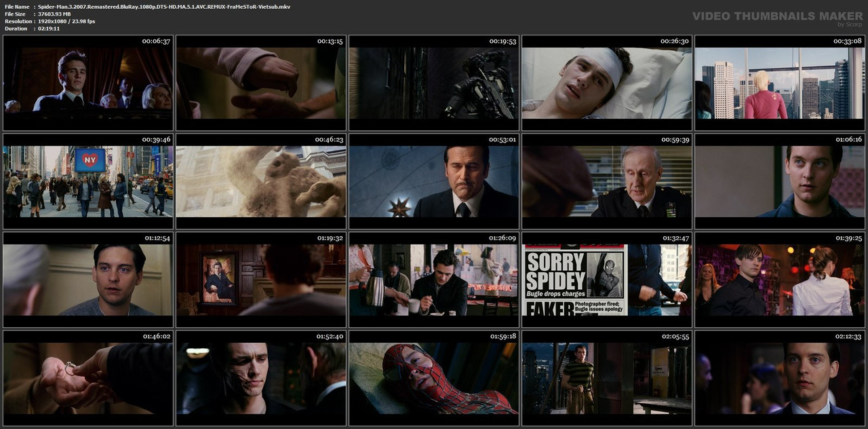
Task: Select the thumbnail at 00:53:01
Action: click(x=434, y=181)
